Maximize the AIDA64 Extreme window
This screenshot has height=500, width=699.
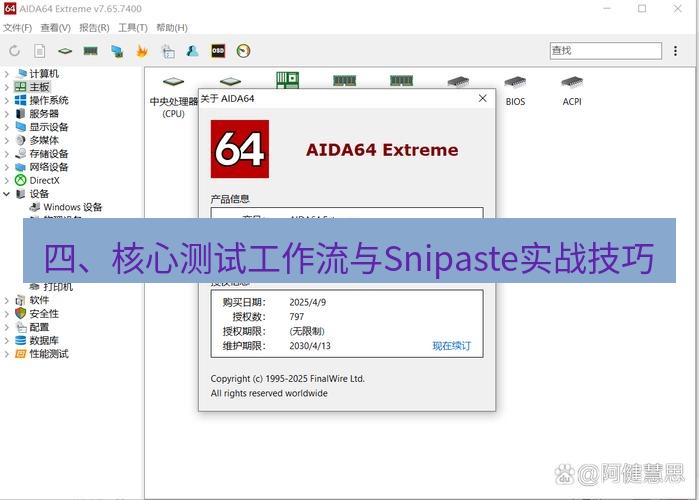point(642,8)
